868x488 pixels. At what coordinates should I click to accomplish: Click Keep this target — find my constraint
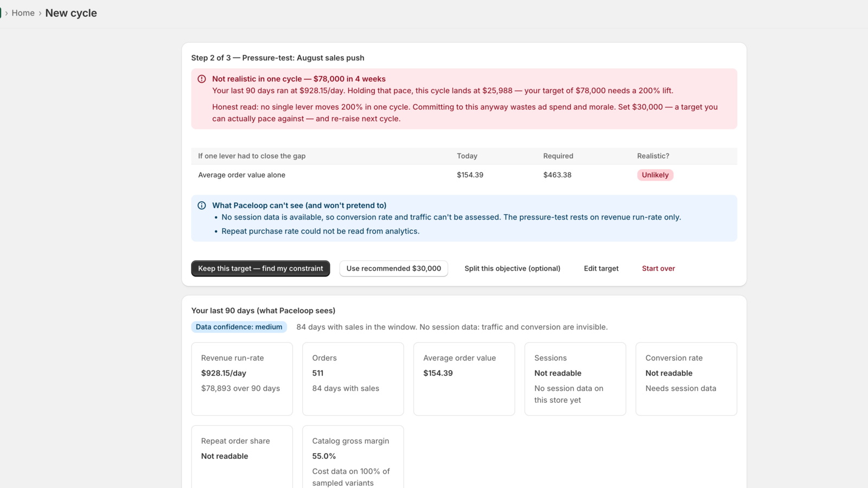click(x=260, y=268)
